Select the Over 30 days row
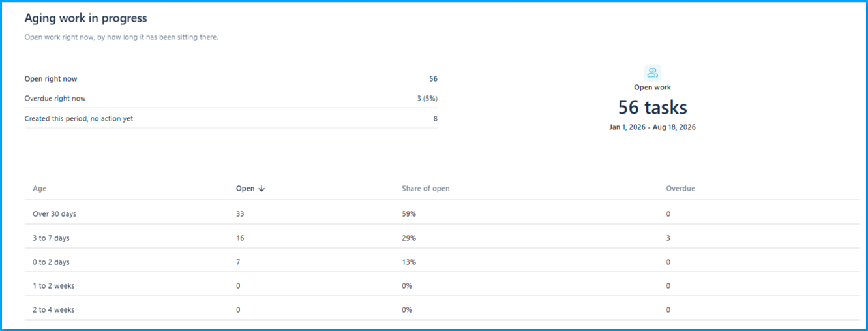Screen dimensions: 868x331 (441, 213)
